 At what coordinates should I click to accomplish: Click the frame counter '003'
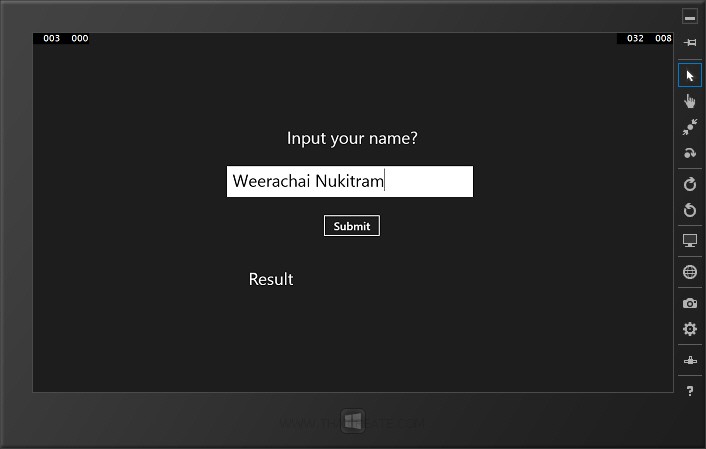coord(51,38)
